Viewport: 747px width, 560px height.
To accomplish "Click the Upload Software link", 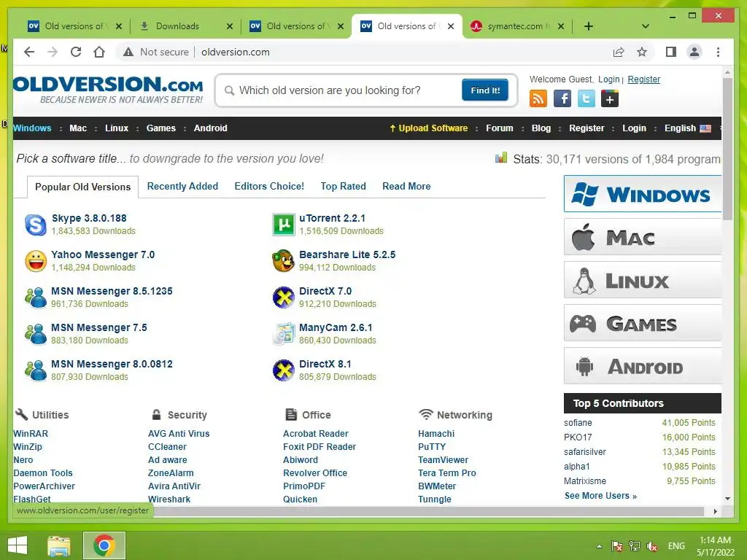I will 429,128.
